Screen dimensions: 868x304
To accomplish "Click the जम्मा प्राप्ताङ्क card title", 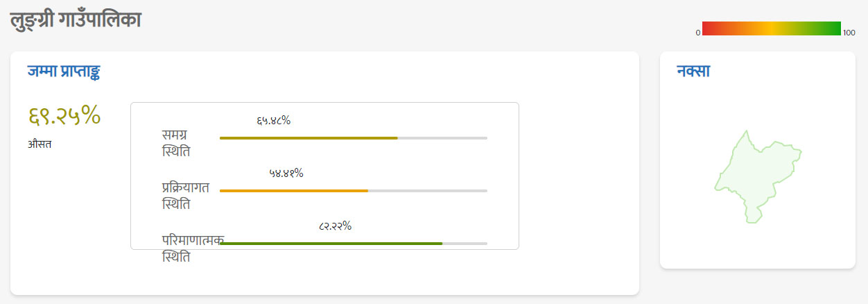I will pos(64,71).
